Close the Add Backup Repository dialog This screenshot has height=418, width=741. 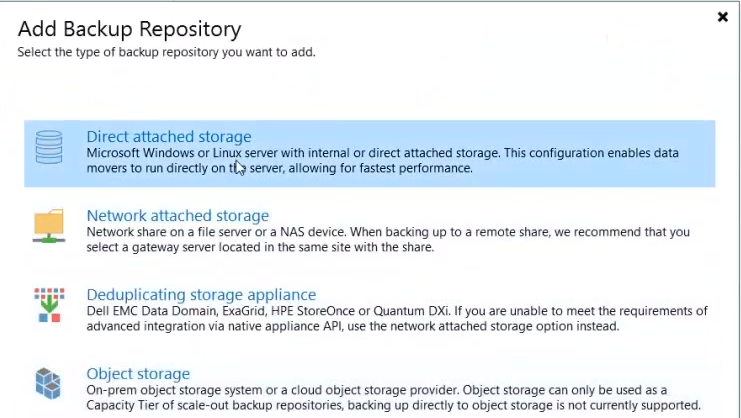(x=723, y=17)
